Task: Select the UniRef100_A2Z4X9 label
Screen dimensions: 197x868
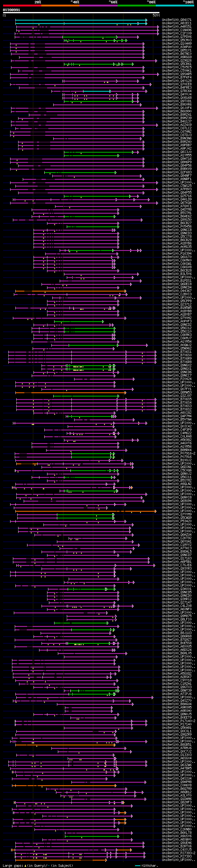Action: click(176, 125)
